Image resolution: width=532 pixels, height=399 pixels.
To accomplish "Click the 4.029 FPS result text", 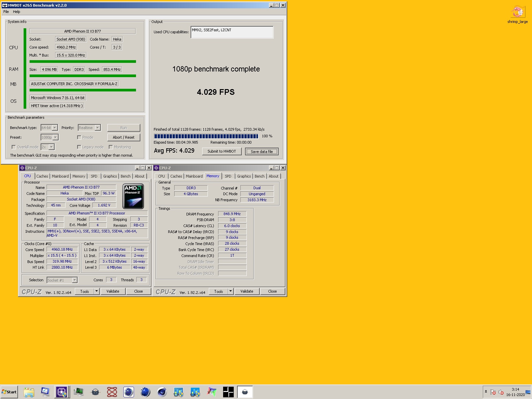I will click(x=216, y=92).
